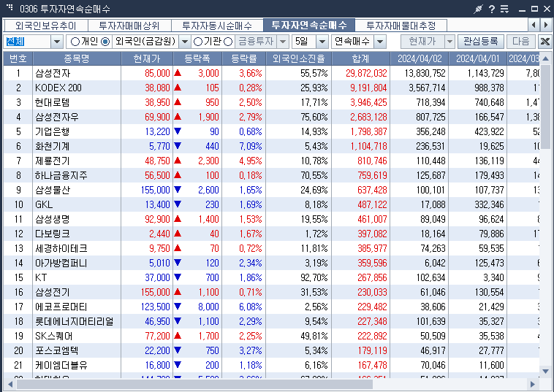
Task: Click the right arrow of horizontal scrollbar
Action: [533, 384]
